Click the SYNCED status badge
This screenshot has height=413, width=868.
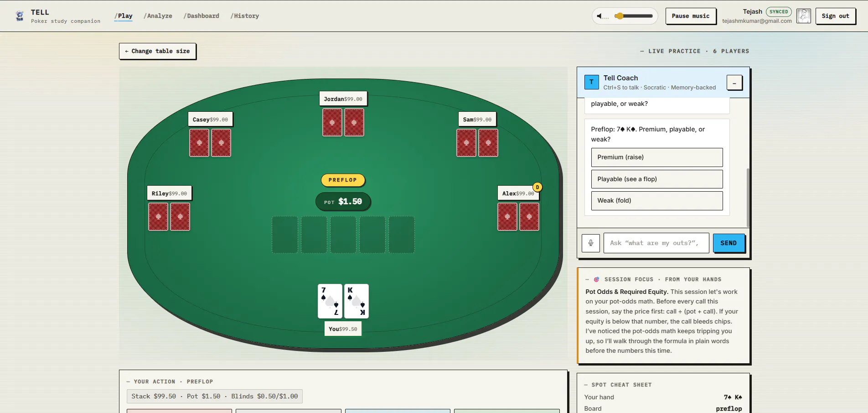(779, 12)
